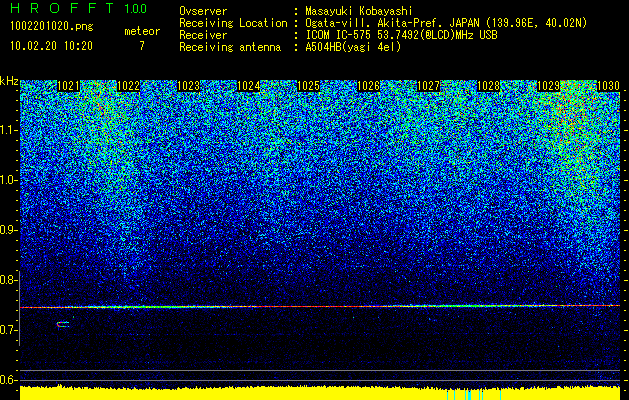Click the meteor count value 7
The height and width of the screenshot is (400, 629).
point(142,46)
